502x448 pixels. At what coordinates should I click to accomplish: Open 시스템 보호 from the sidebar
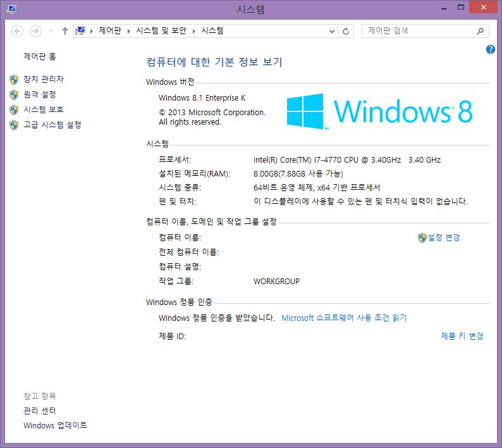[44, 109]
